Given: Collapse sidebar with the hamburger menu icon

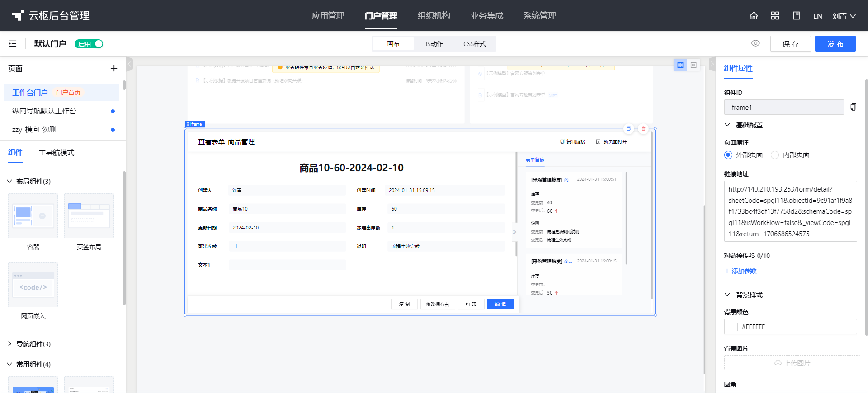Looking at the screenshot, I should (13, 44).
